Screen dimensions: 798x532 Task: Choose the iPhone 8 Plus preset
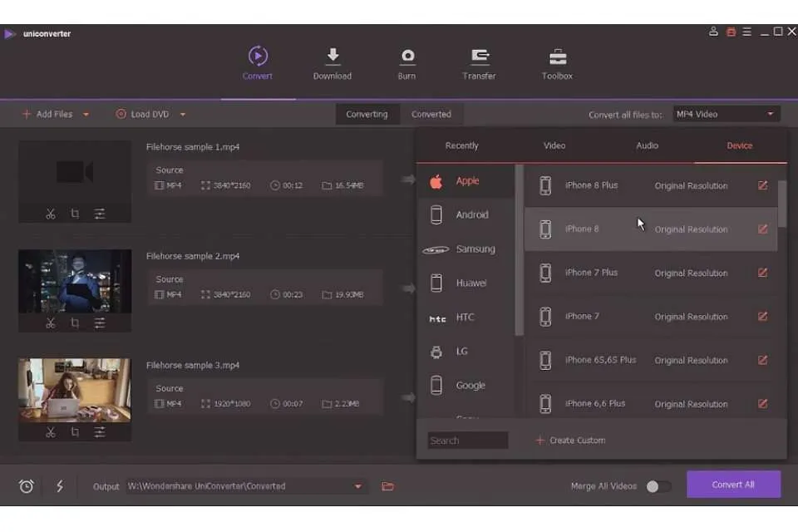coord(651,185)
